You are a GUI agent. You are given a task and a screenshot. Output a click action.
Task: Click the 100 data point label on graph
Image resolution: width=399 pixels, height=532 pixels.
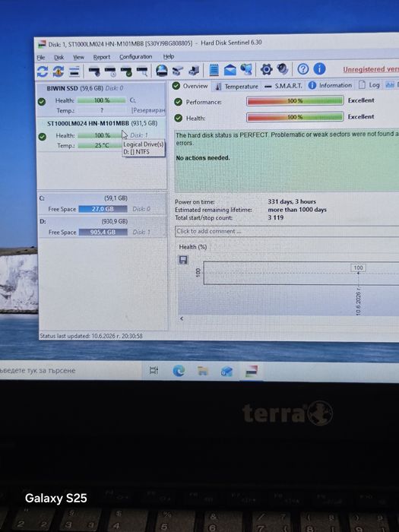[x=358, y=268]
